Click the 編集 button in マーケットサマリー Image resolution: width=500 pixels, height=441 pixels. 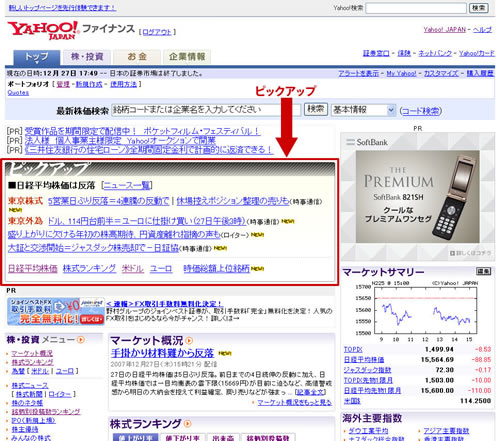tap(483, 271)
